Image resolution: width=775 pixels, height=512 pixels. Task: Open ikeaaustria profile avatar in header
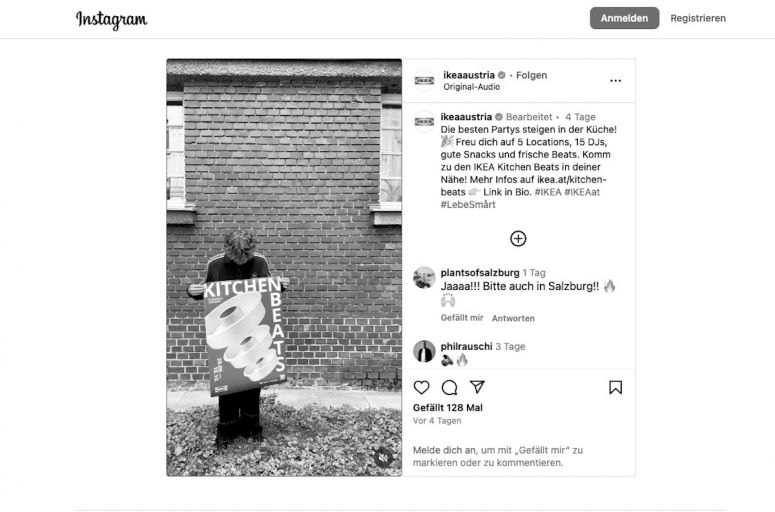pyautogui.click(x=424, y=81)
